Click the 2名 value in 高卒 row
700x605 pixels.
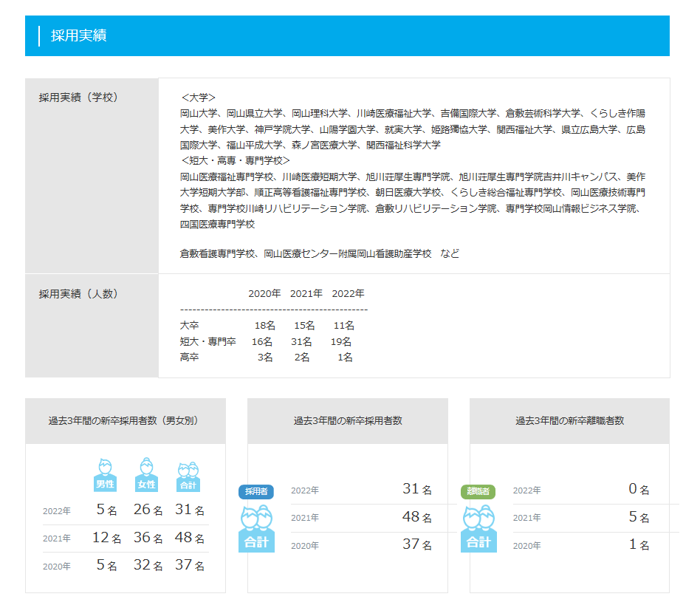(302, 358)
